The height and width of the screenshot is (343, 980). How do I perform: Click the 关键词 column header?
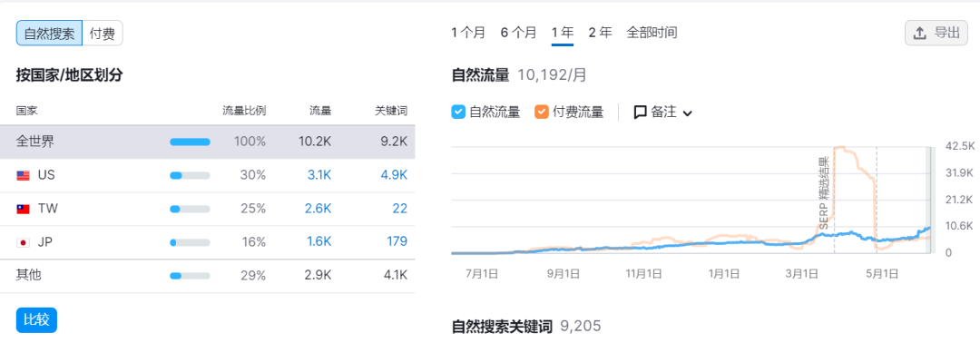[x=391, y=112]
